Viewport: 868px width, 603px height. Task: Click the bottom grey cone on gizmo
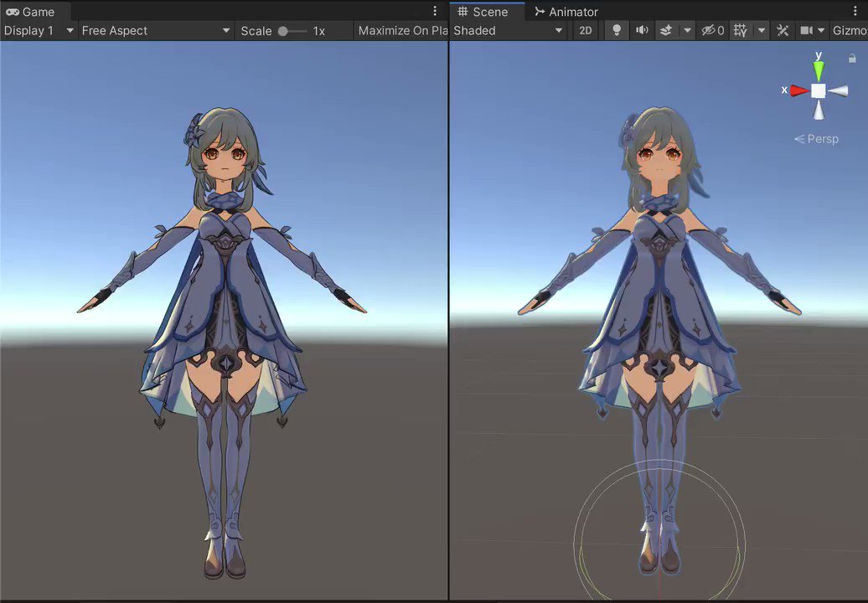[x=819, y=110]
